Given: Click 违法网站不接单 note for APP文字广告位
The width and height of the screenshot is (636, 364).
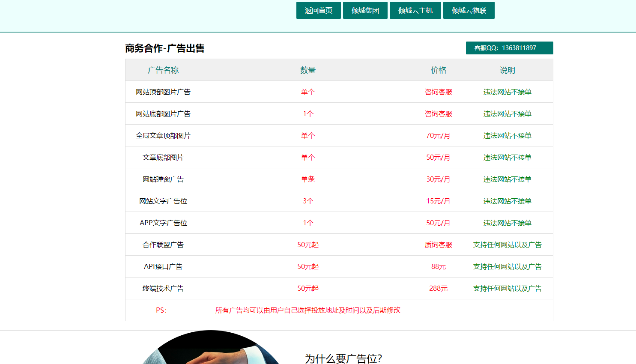Looking at the screenshot, I should point(508,223).
